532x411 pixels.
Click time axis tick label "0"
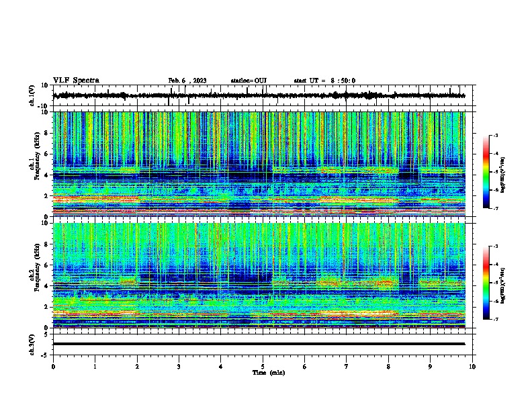pos(53,367)
